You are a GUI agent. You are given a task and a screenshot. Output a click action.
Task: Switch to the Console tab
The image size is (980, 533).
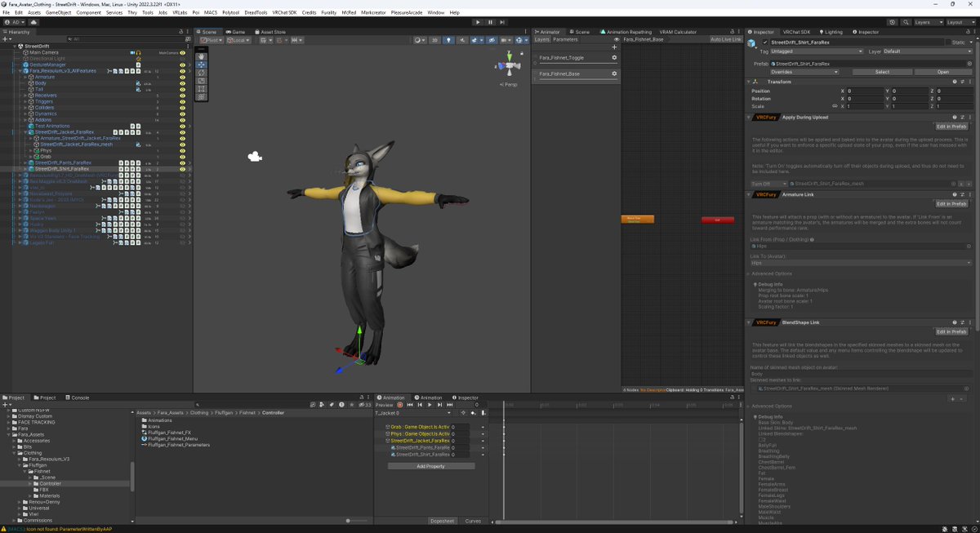click(78, 398)
